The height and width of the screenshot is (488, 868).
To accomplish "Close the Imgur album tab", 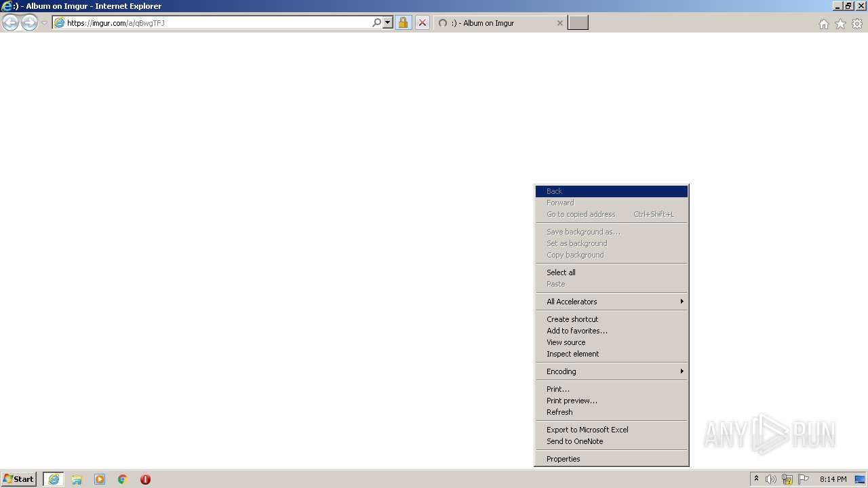I will coord(559,23).
